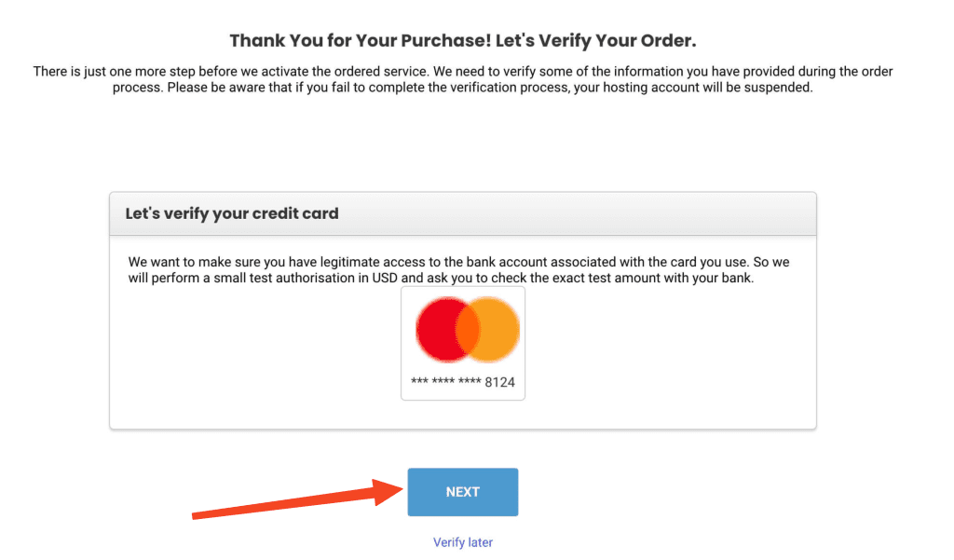
Task: Click the last four digits 8124
Action: [x=499, y=382]
